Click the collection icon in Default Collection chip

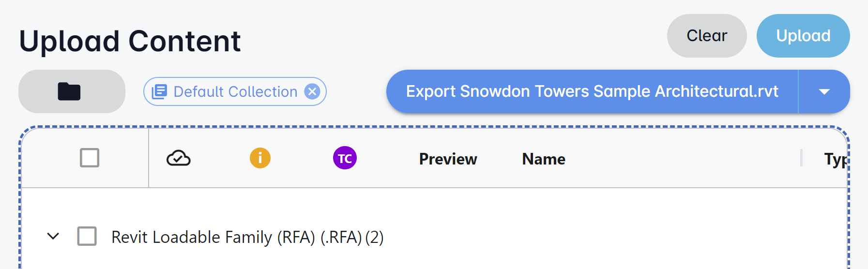tap(159, 91)
